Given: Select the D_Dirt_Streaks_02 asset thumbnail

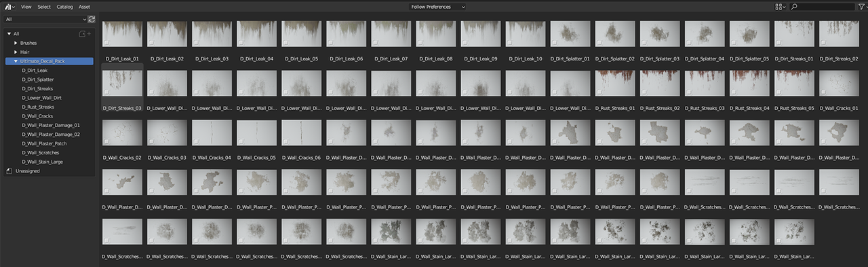Looking at the screenshot, I should [838, 34].
